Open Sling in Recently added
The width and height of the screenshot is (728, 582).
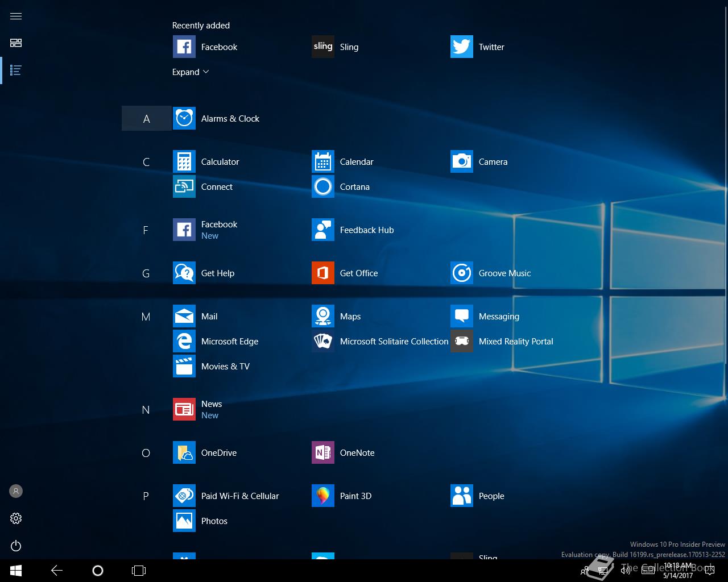tap(336, 47)
